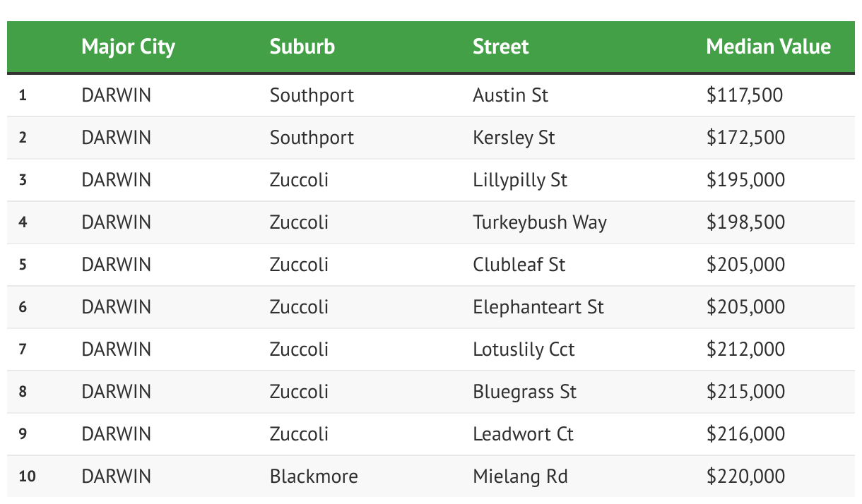Click the Suburb column header
The image size is (862, 504).
(302, 47)
